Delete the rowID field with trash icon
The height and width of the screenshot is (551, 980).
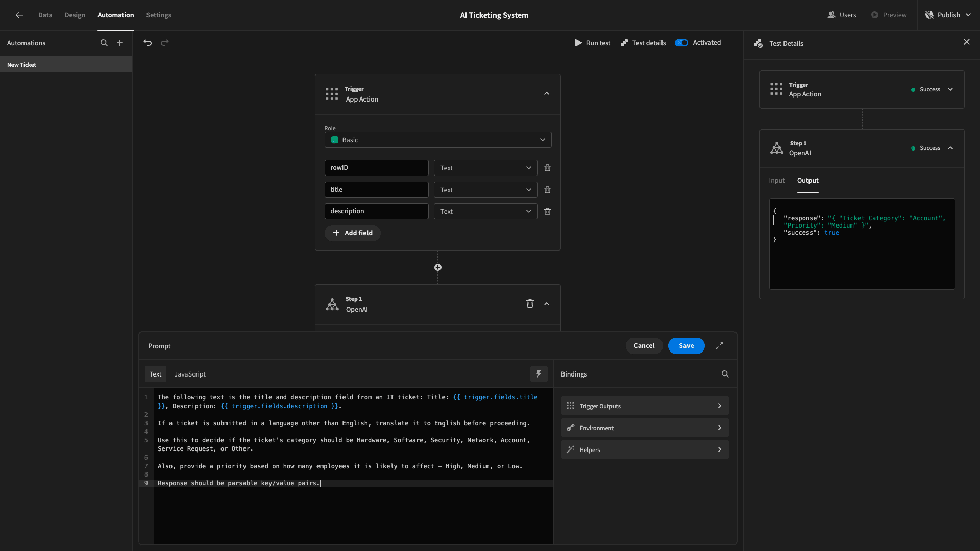pyautogui.click(x=547, y=168)
